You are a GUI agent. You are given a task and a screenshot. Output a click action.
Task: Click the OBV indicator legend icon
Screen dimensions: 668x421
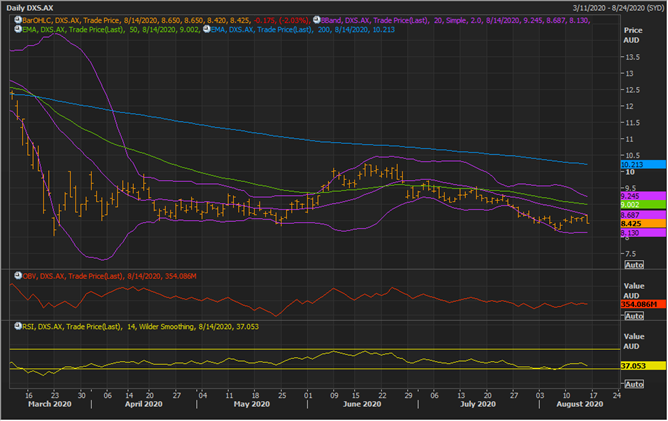click(18, 276)
